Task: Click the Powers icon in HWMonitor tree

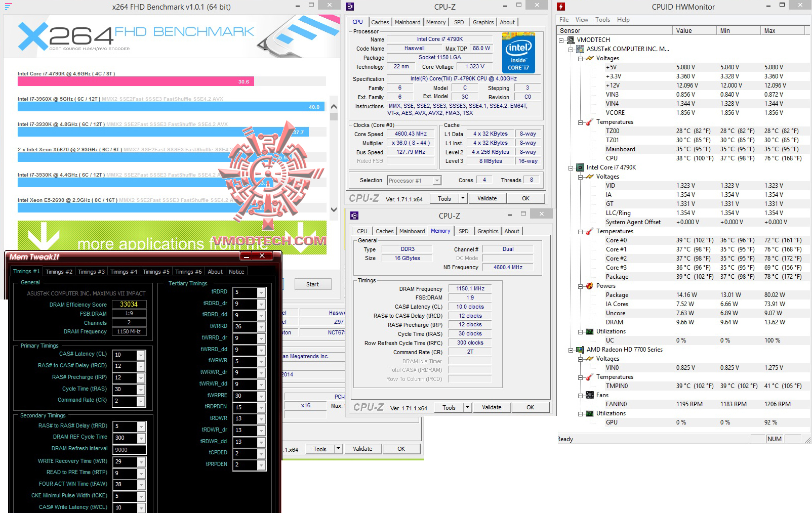Action: pyautogui.click(x=589, y=286)
